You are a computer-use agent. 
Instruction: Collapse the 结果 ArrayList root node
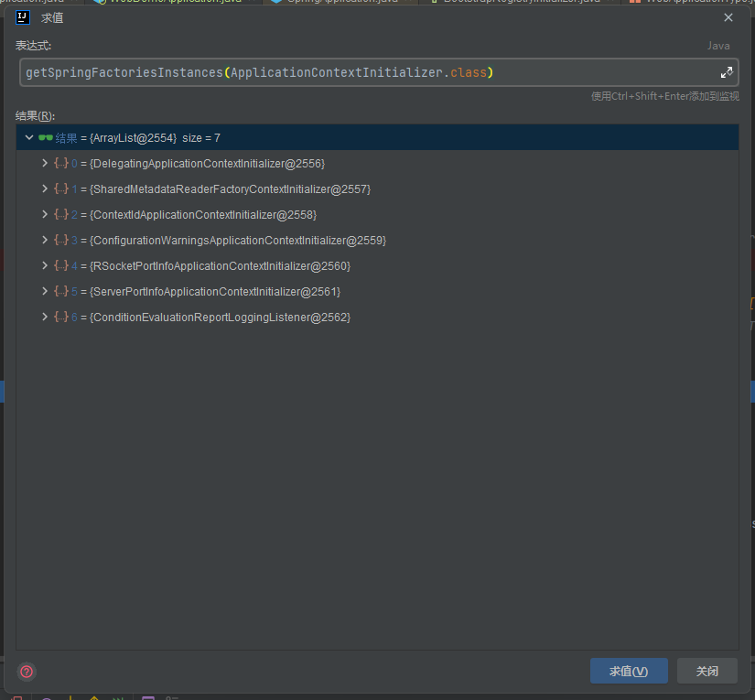pos(29,137)
